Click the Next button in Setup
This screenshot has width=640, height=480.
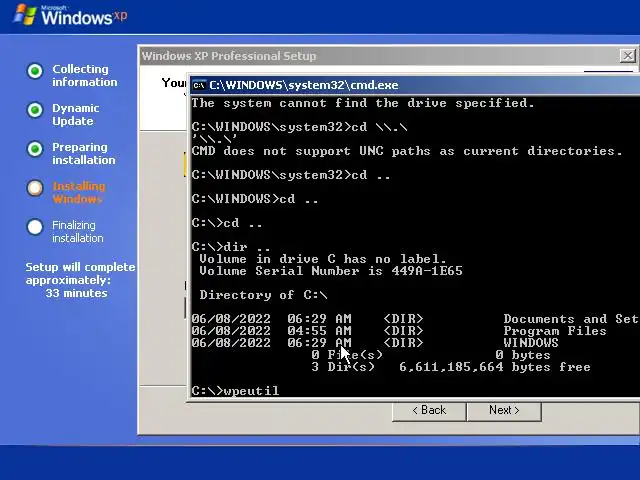[x=504, y=410]
